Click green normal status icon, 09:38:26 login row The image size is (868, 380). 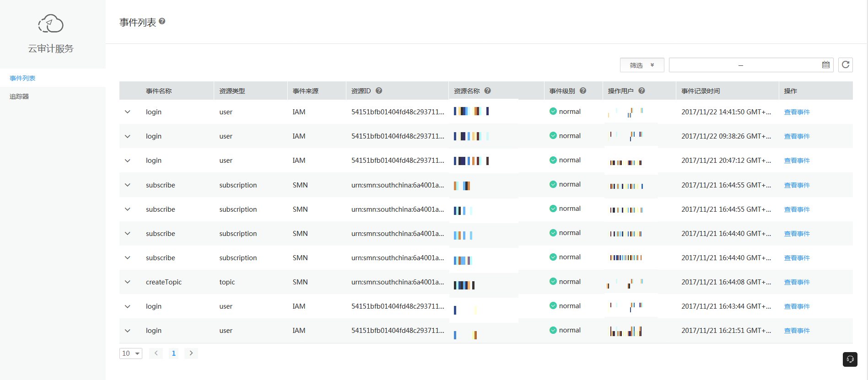(553, 135)
